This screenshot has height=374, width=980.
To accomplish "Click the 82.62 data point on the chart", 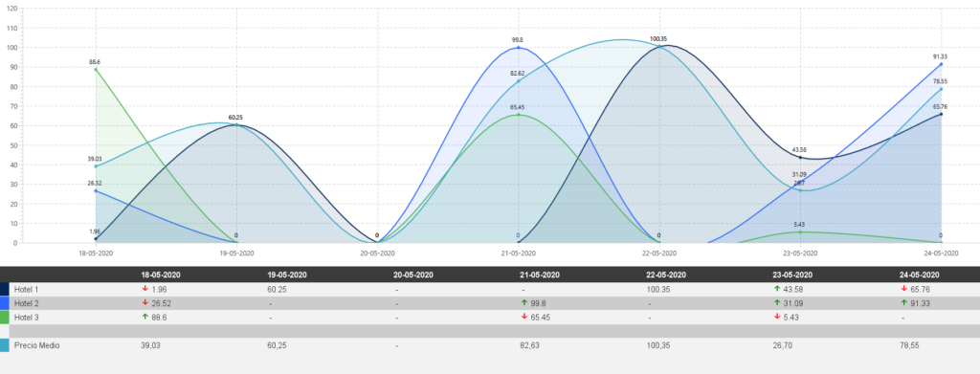I will (x=518, y=81).
